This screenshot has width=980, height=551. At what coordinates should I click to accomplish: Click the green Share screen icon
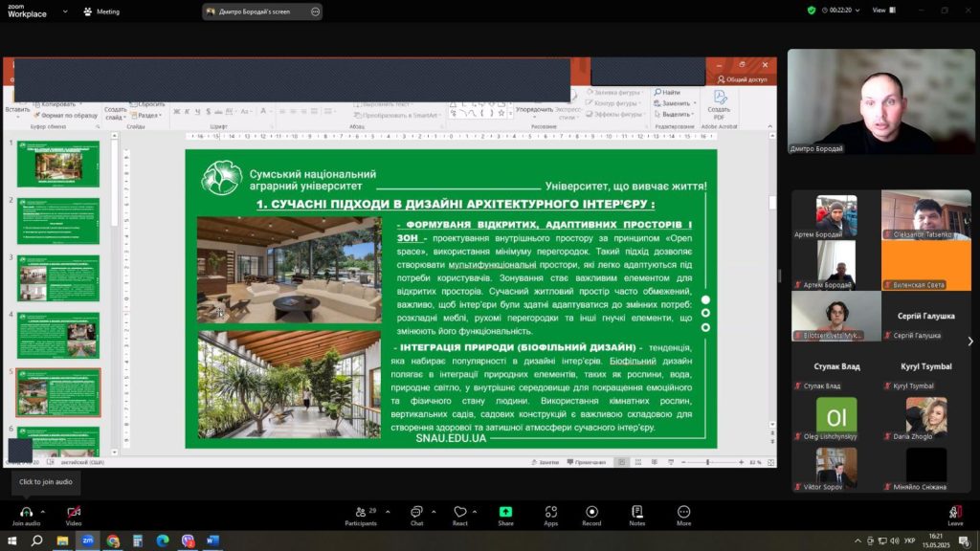point(505,512)
